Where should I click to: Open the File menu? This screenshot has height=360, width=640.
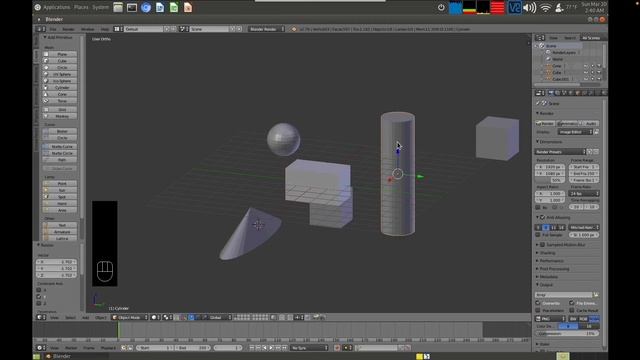click(x=53, y=29)
